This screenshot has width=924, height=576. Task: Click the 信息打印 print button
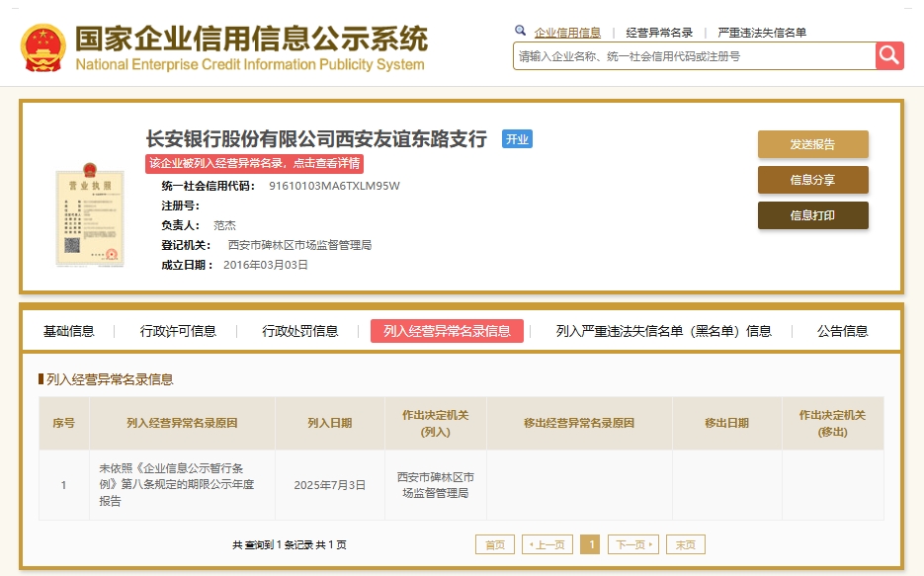point(812,215)
